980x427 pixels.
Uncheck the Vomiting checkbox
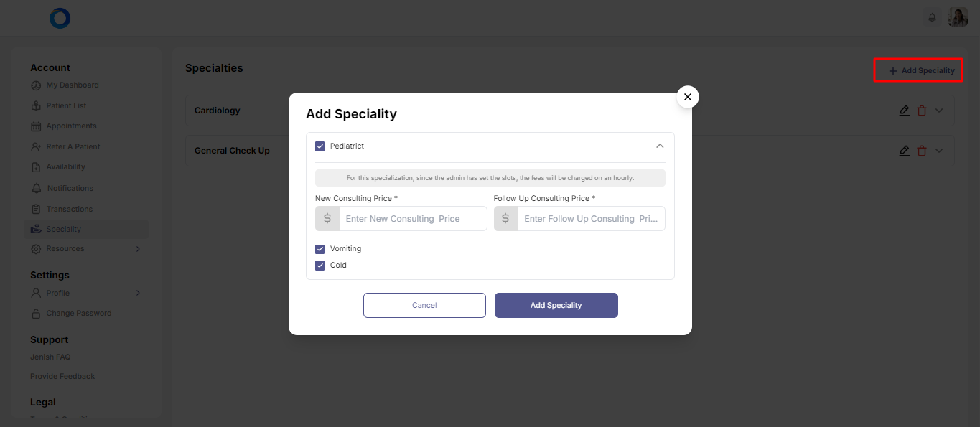[x=320, y=249]
